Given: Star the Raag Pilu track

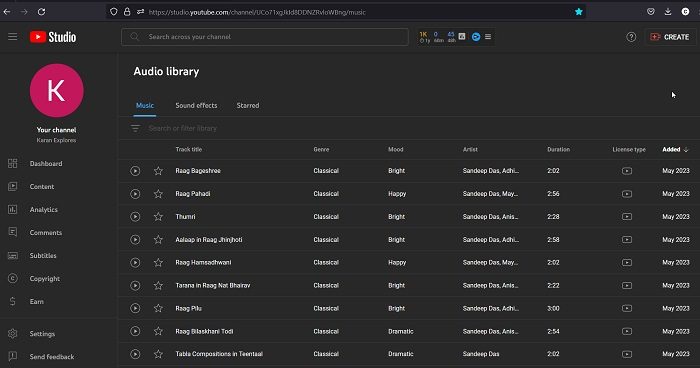Looking at the screenshot, I should tap(158, 308).
